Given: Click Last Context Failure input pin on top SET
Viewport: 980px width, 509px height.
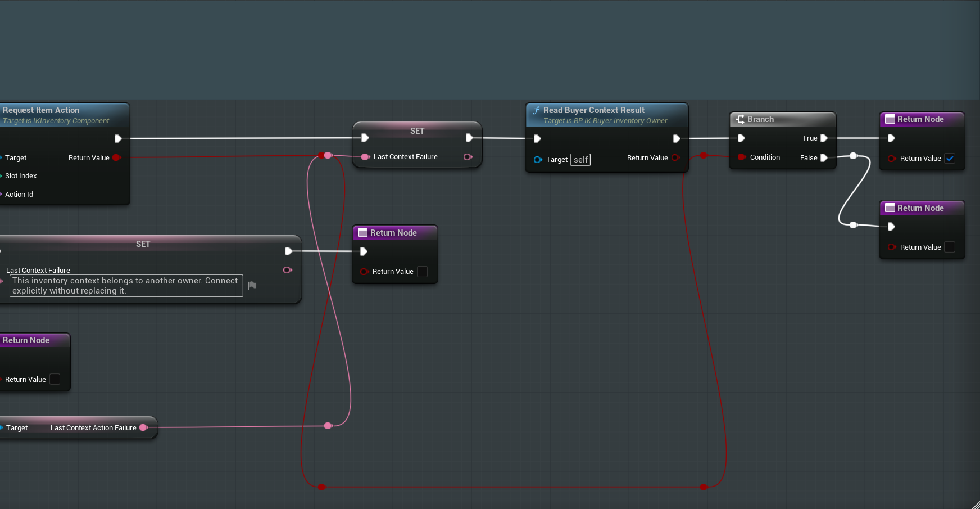Looking at the screenshot, I should click(365, 157).
